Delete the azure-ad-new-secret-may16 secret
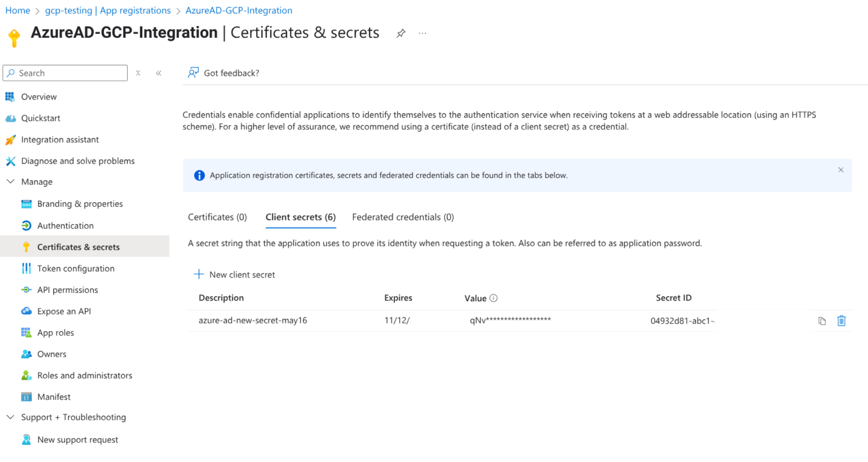This screenshot has width=868, height=462. (841, 320)
